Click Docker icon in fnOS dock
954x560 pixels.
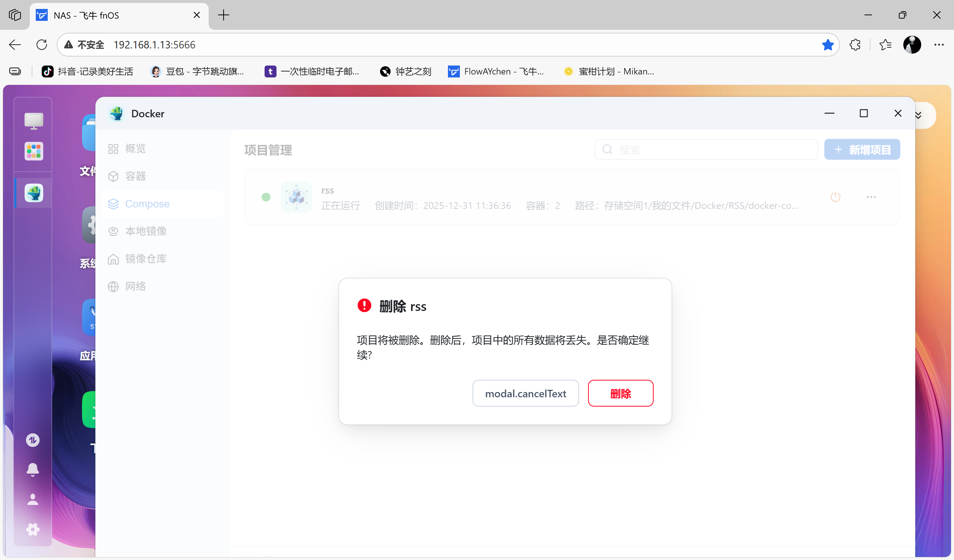pyautogui.click(x=34, y=193)
